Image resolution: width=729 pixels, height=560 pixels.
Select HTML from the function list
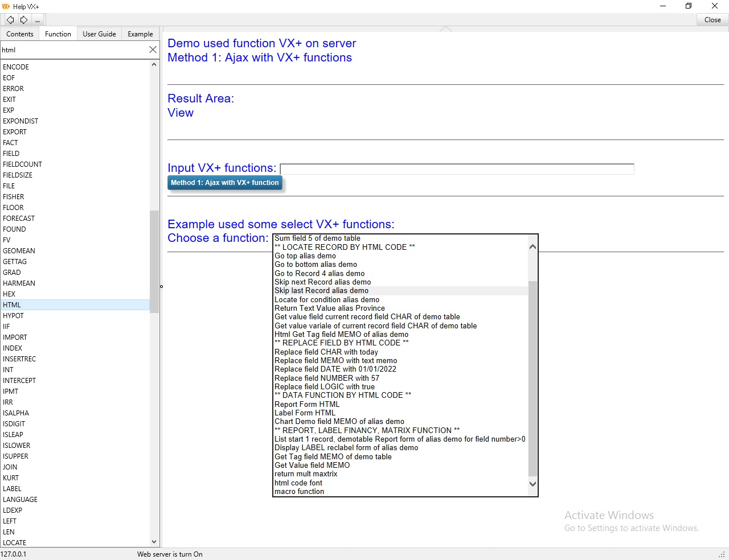[12, 304]
